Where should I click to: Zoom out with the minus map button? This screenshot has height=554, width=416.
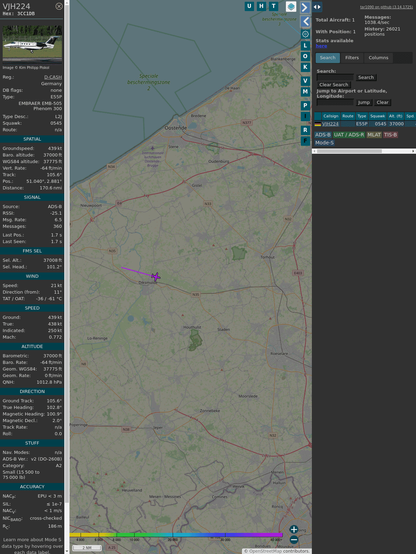pos(294,540)
